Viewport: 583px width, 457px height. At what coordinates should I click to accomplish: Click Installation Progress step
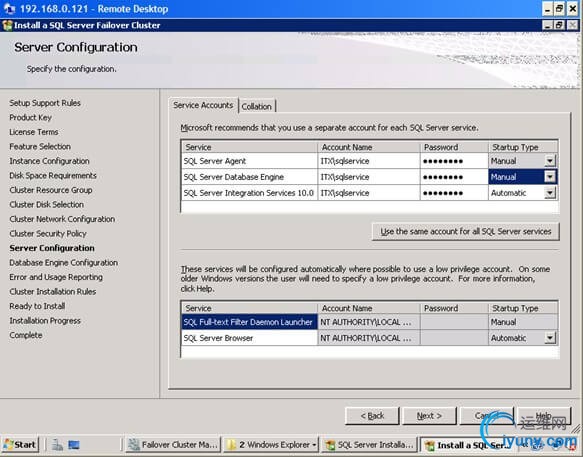click(45, 321)
